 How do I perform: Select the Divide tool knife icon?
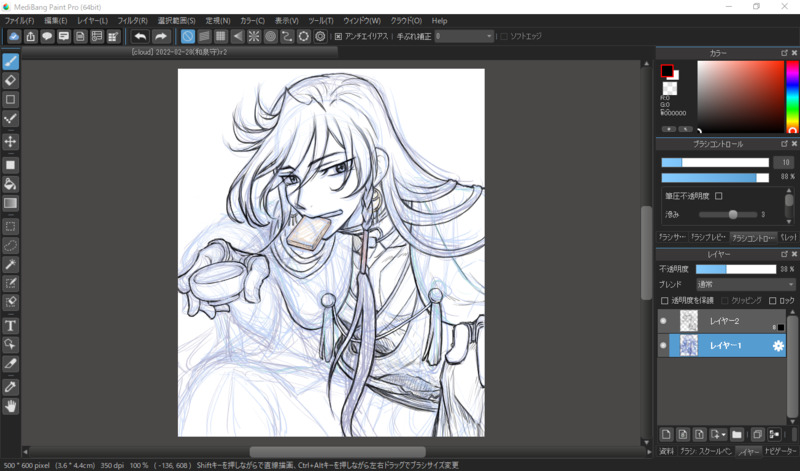pos(10,363)
